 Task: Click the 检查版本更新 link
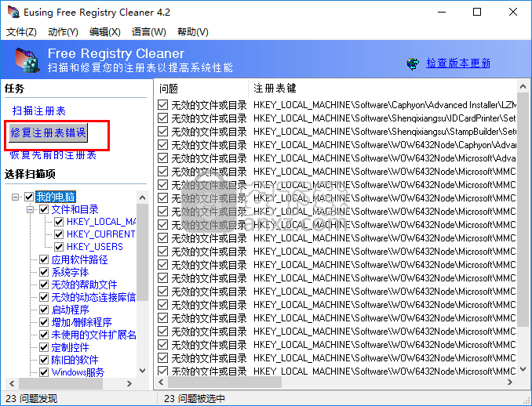tap(458, 63)
